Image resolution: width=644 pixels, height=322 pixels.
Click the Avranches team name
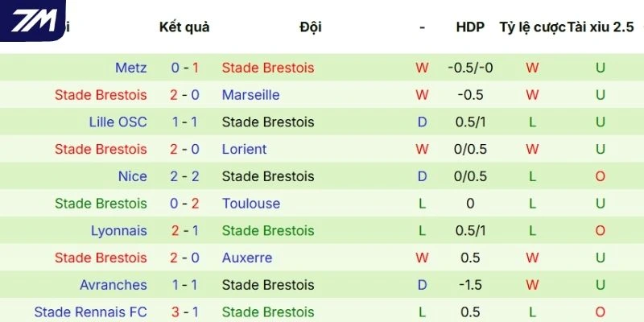click(114, 285)
